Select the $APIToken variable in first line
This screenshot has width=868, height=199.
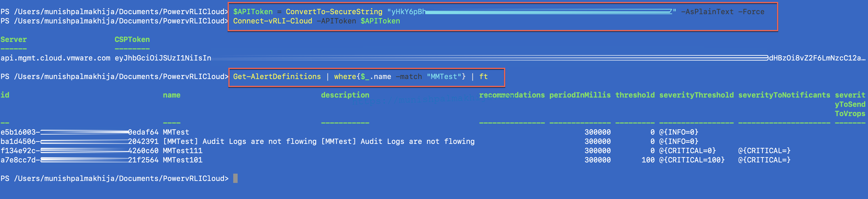pyautogui.click(x=253, y=12)
